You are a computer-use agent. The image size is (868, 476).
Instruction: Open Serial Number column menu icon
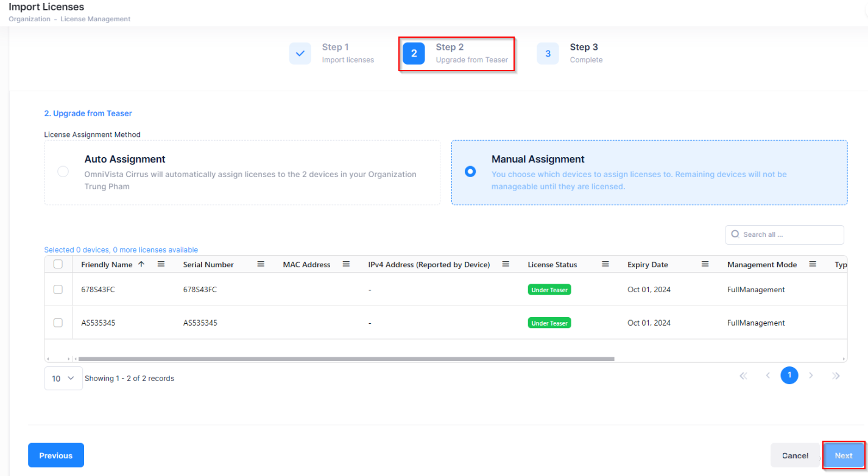261,264
